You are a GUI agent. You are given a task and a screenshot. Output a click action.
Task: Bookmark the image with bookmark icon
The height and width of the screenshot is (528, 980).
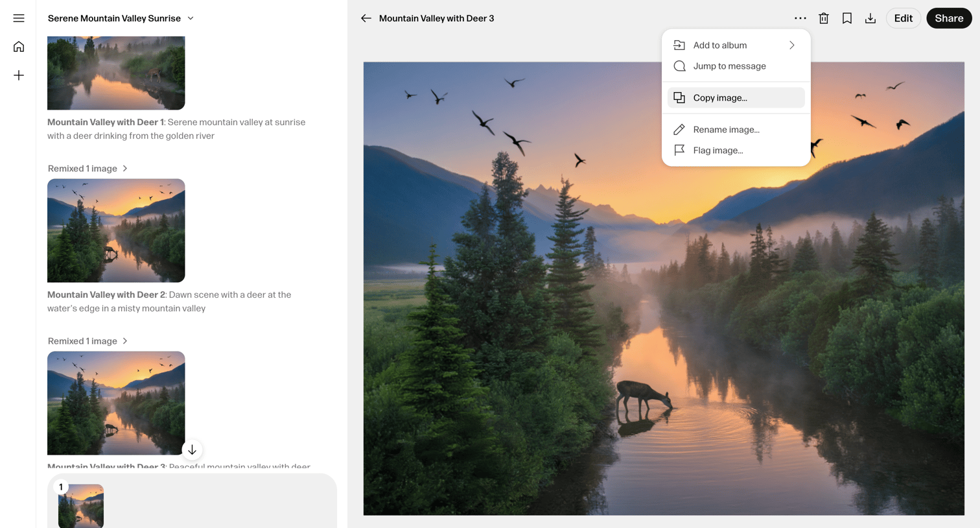coord(847,18)
